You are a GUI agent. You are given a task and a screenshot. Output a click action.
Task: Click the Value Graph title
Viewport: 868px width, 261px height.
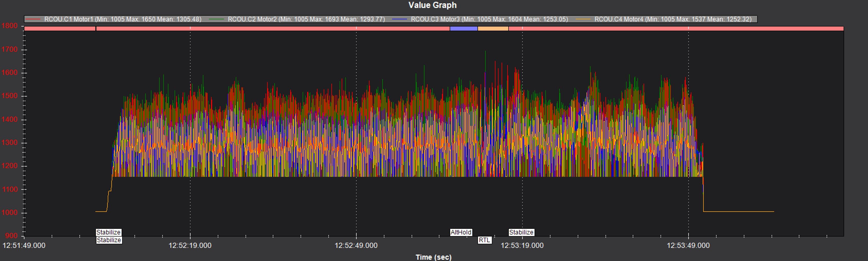(432, 5)
